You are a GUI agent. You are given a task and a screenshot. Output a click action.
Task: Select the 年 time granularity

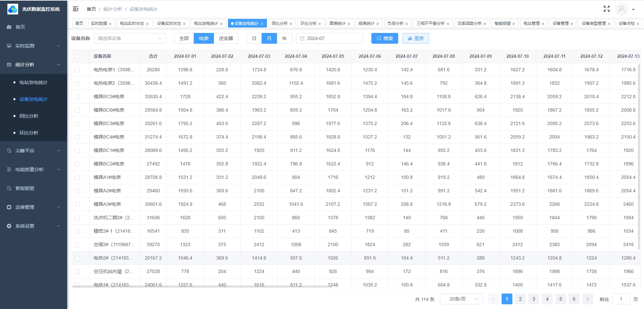tap(284, 38)
